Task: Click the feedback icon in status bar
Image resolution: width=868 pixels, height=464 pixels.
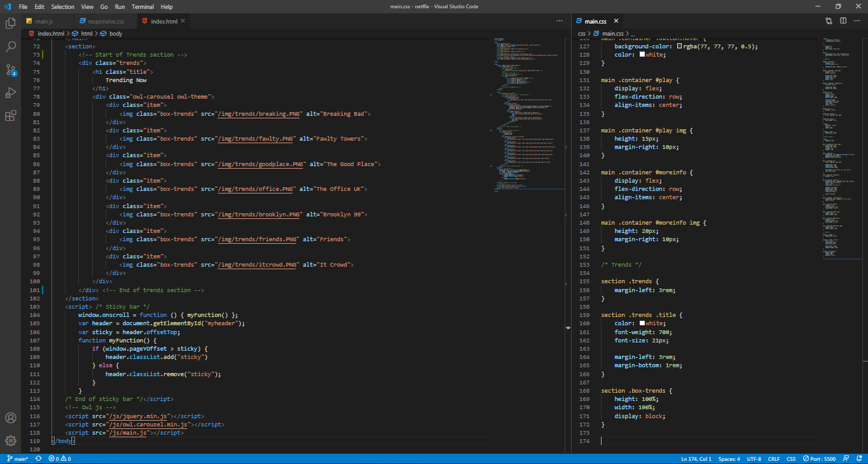Action: tap(846, 459)
